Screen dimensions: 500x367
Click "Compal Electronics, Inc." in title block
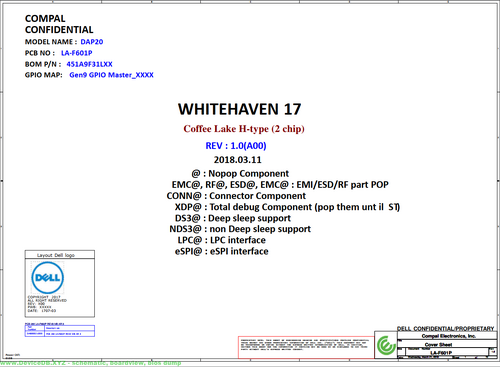(x=449, y=336)
